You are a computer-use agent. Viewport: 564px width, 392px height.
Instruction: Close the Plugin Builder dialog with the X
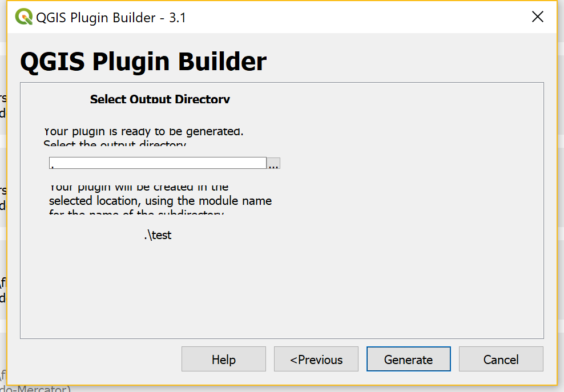pyautogui.click(x=537, y=17)
